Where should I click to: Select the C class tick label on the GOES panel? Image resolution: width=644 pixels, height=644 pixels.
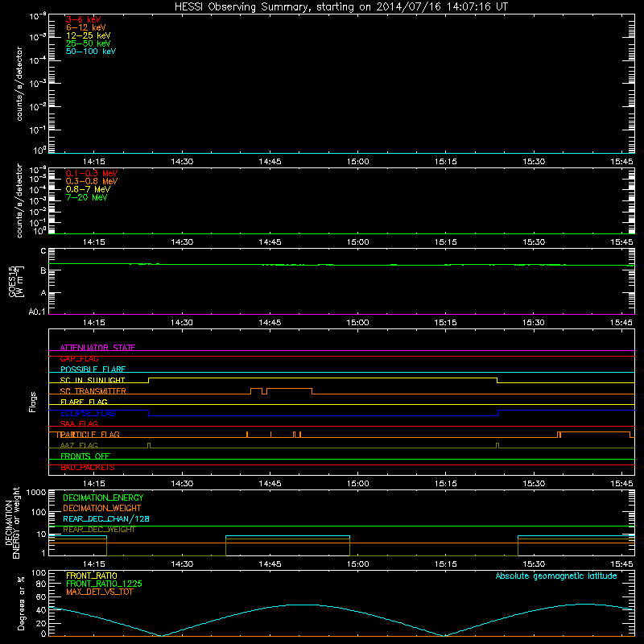[43, 250]
